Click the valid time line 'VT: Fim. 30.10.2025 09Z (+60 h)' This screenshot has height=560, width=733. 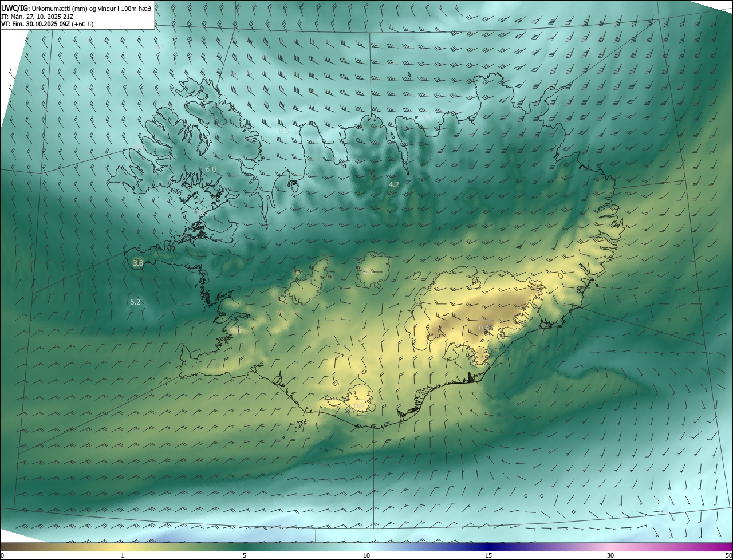click(x=48, y=24)
